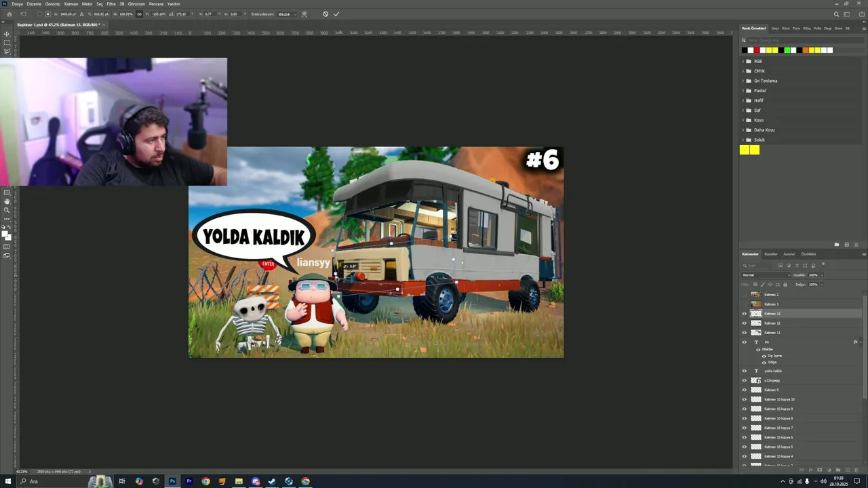Screen dimensions: 868x488
Task: Cancel the transform with the circle-slash icon
Action: point(325,14)
